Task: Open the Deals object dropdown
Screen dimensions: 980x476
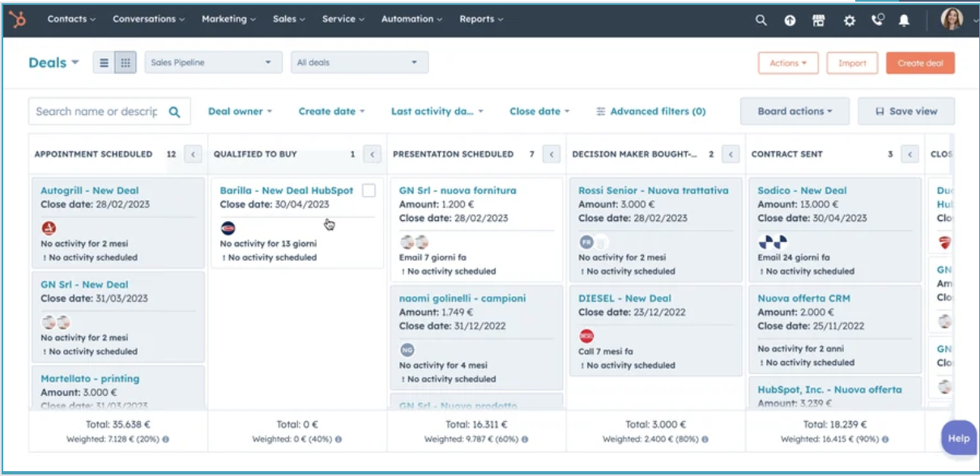Action: pos(54,62)
